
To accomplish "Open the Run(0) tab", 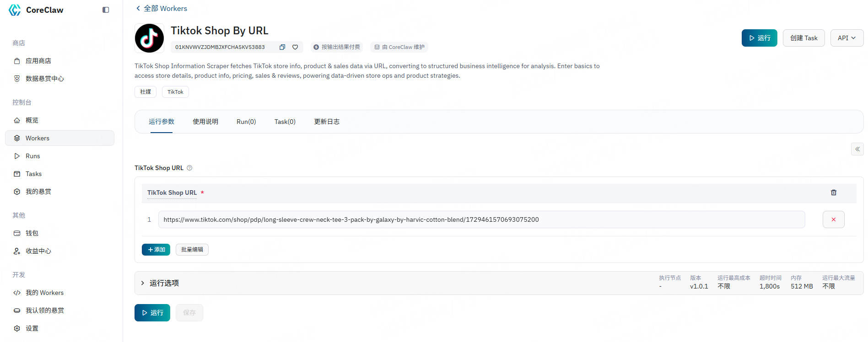I will 246,122.
